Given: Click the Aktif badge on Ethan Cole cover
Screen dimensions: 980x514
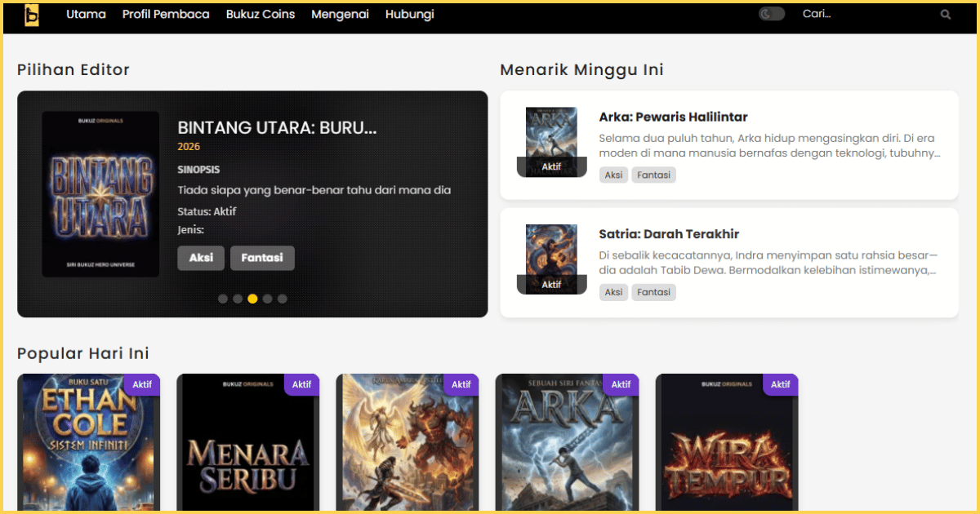Looking at the screenshot, I should click(x=142, y=384).
